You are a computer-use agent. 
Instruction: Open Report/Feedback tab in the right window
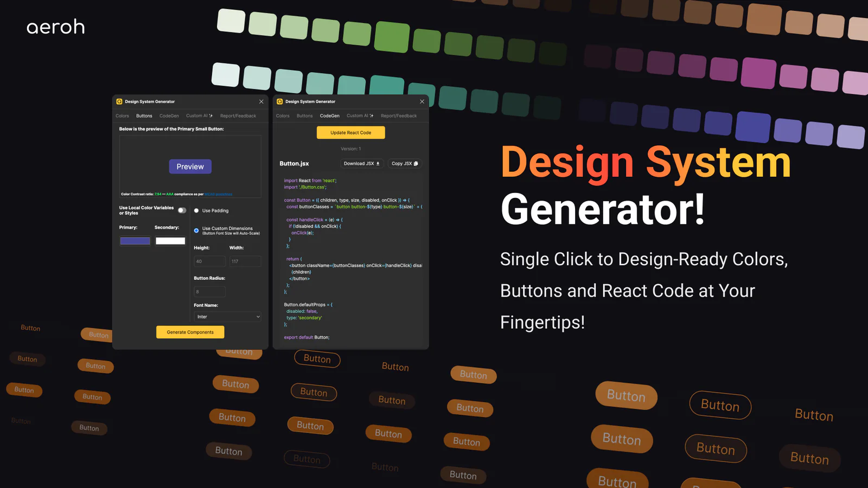pyautogui.click(x=399, y=116)
